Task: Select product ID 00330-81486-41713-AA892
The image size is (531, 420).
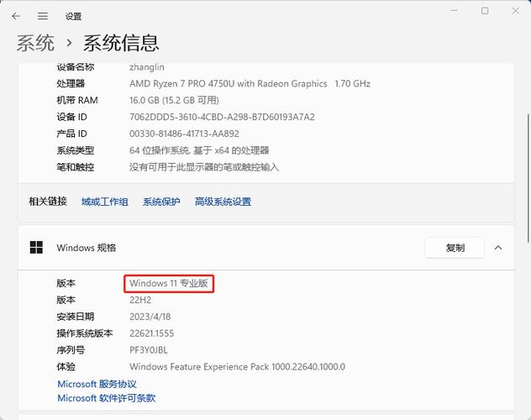Action: [184, 134]
